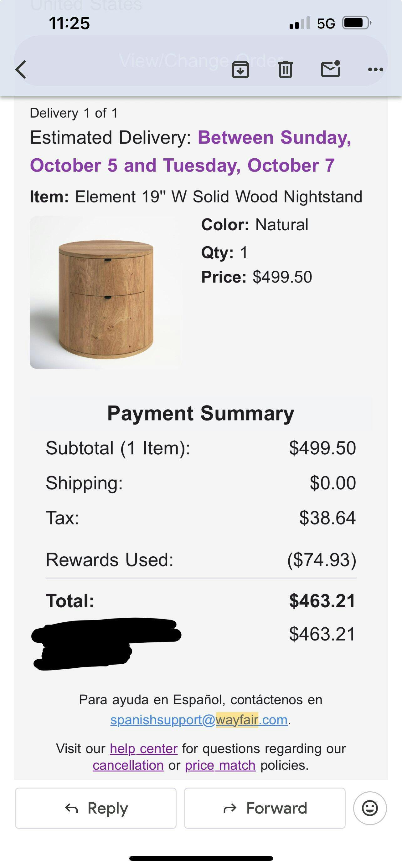The image size is (402, 868).
Task: Add an emoji reaction
Action: (370, 808)
